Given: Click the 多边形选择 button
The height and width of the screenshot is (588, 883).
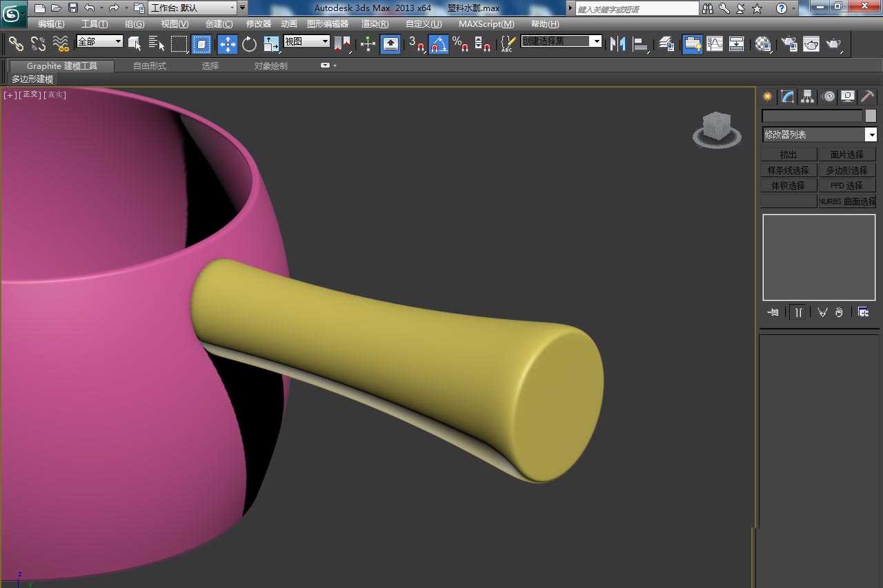Looking at the screenshot, I should click(846, 170).
